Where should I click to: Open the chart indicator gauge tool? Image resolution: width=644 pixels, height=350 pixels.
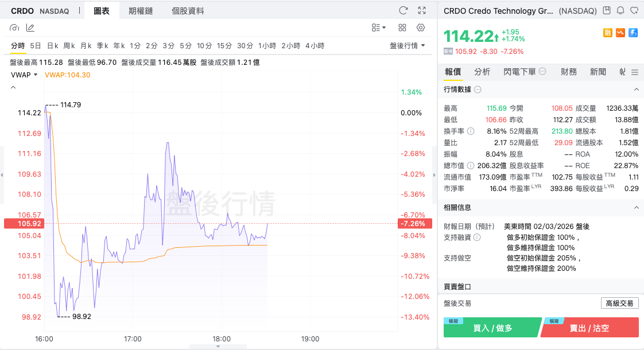coord(14,28)
